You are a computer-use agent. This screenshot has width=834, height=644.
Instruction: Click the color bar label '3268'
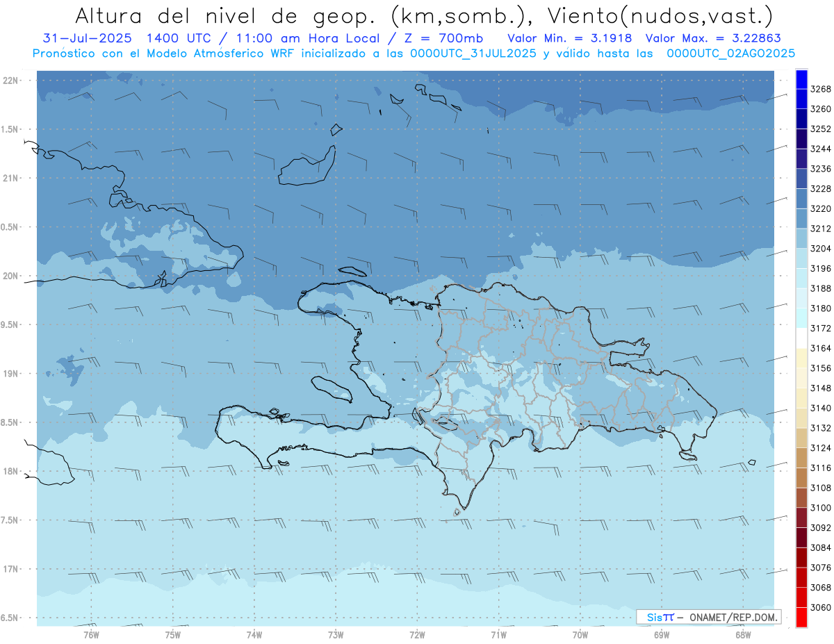tap(820, 89)
